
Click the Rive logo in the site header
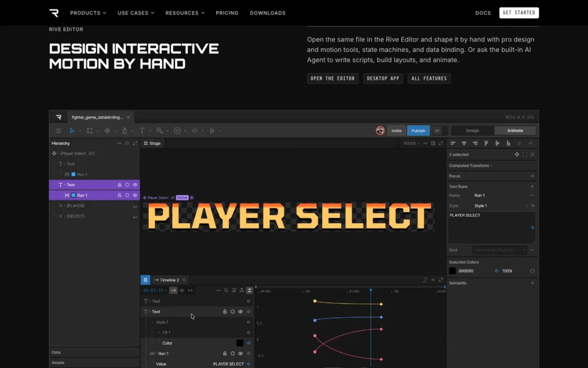click(x=54, y=13)
